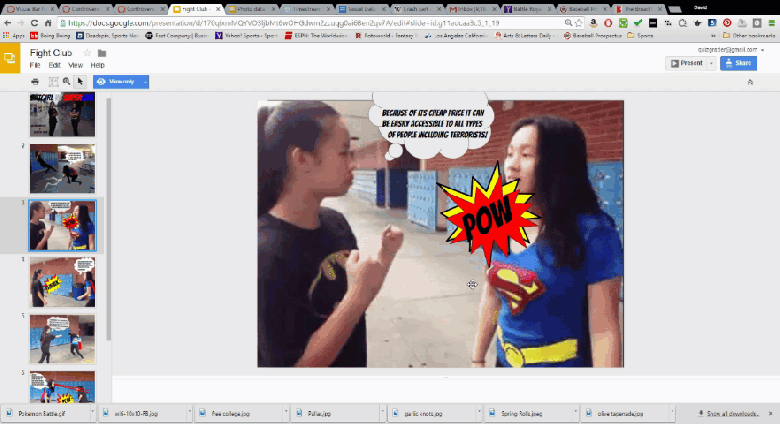This screenshot has width=780, height=424.
Task: Open the Present options dropdown arrow
Action: 711,63
